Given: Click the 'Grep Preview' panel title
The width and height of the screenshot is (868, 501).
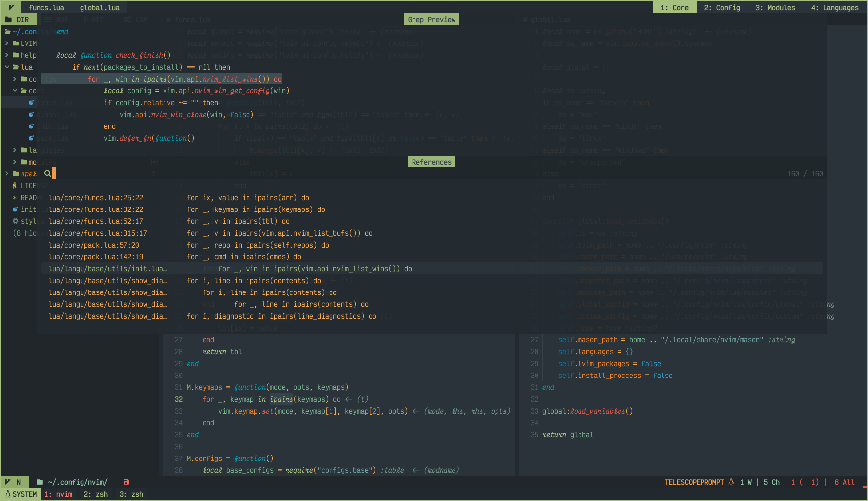Looking at the screenshot, I should click(x=432, y=20).
